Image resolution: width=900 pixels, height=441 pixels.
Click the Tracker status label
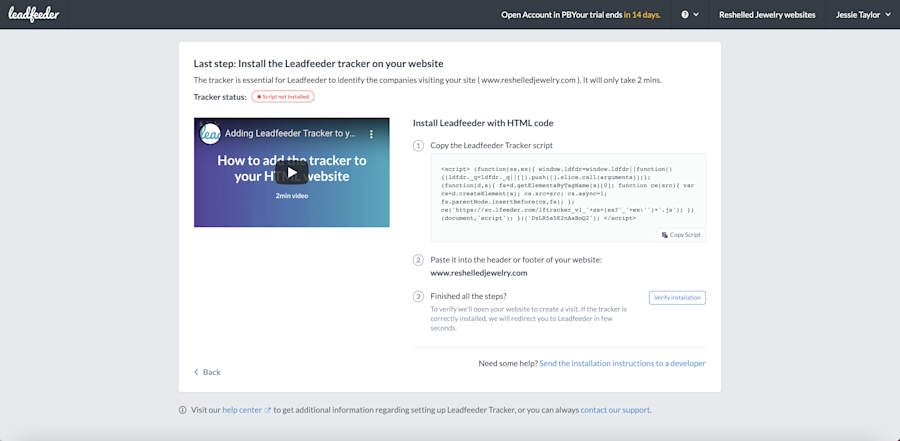(x=220, y=96)
